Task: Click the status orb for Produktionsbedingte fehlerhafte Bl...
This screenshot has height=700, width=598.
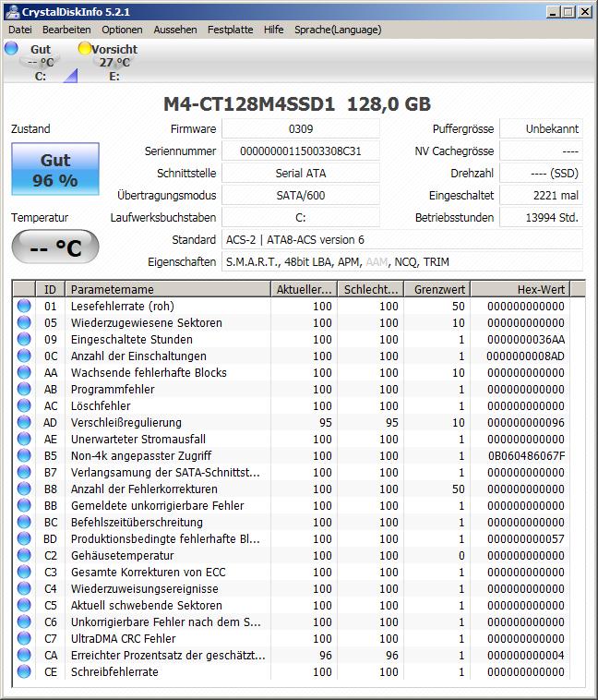Action: pyautogui.click(x=24, y=538)
